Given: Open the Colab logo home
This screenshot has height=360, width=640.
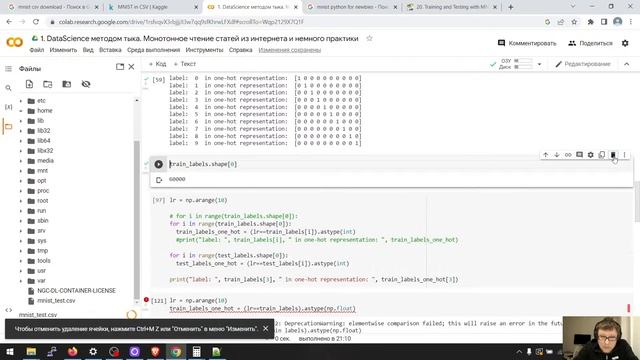Looking at the screenshot, I should (14, 42).
